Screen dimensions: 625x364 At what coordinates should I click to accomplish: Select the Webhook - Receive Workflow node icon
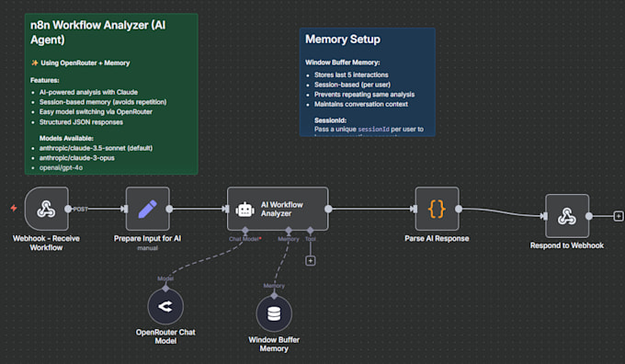tap(46, 209)
